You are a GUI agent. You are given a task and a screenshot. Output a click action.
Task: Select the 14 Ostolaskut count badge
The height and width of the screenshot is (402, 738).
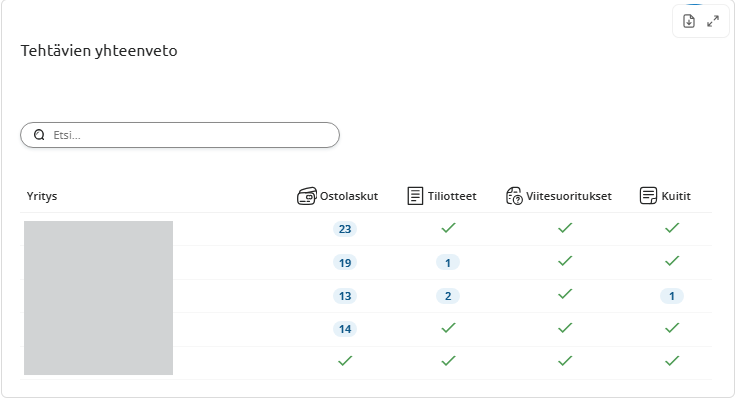click(x=345, y=329)
